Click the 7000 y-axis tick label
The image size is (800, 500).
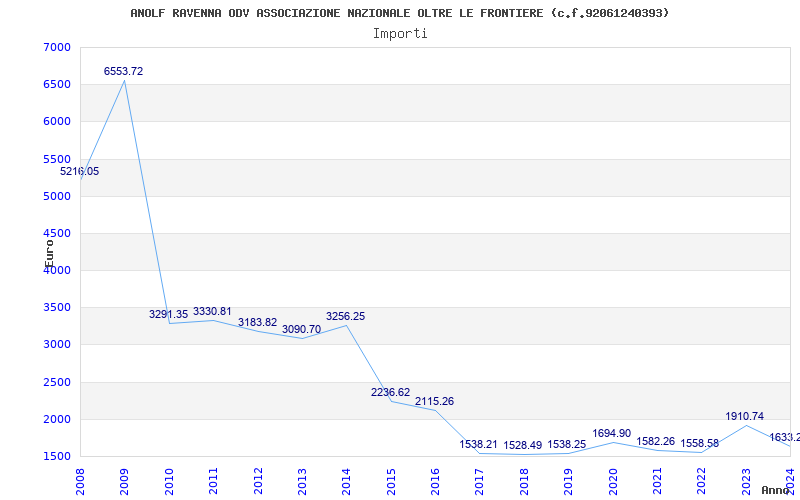(x=57, y=48)
